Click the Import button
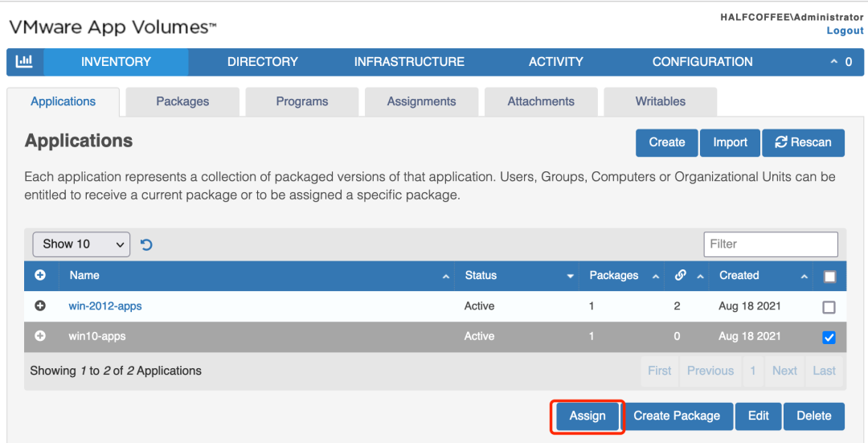This screenshot has width=868, height=443. [x=730, y=142]
